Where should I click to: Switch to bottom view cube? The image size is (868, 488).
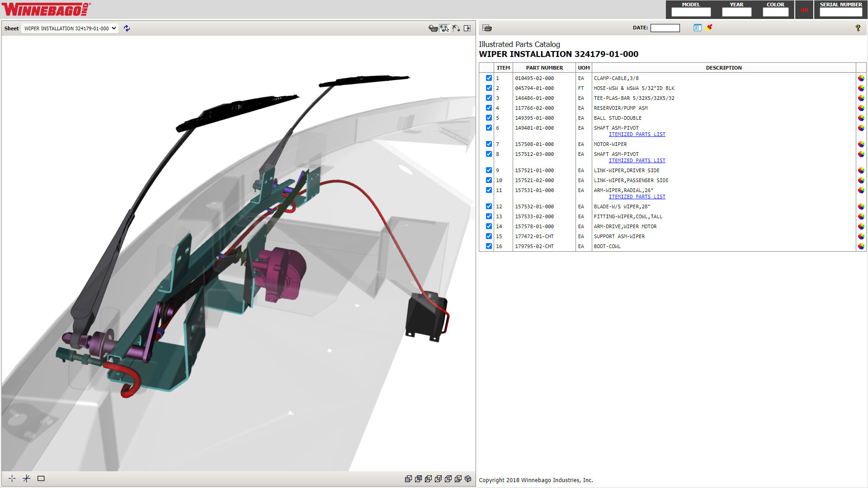(x=458, y=479)
